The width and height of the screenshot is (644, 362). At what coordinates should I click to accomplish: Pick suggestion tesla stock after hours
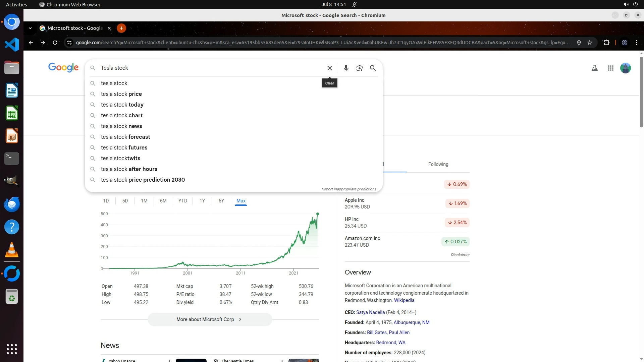(129, 169)
